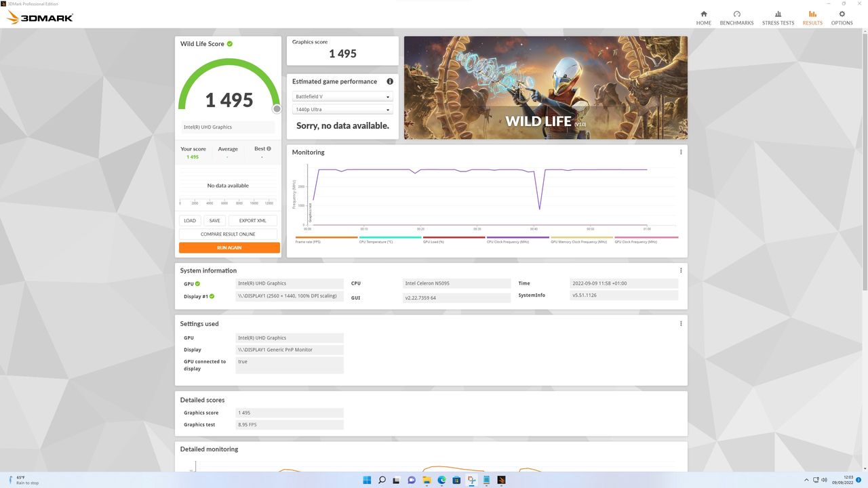Click the 3DMark icon on the taskbar
The height and width of the screenshot is (488, 868).
(501, 480)
